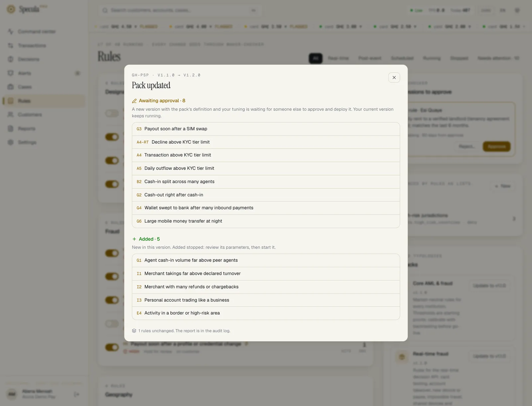Update the Core AML & fraud pack
This screenshot has height=406, width=532.
[x=489, y=286]
